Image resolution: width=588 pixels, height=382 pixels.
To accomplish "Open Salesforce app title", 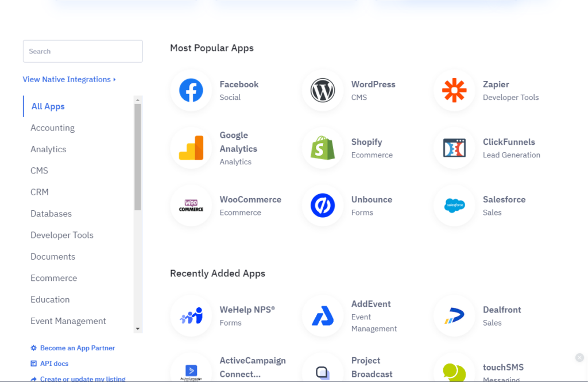I will point(504,200).
